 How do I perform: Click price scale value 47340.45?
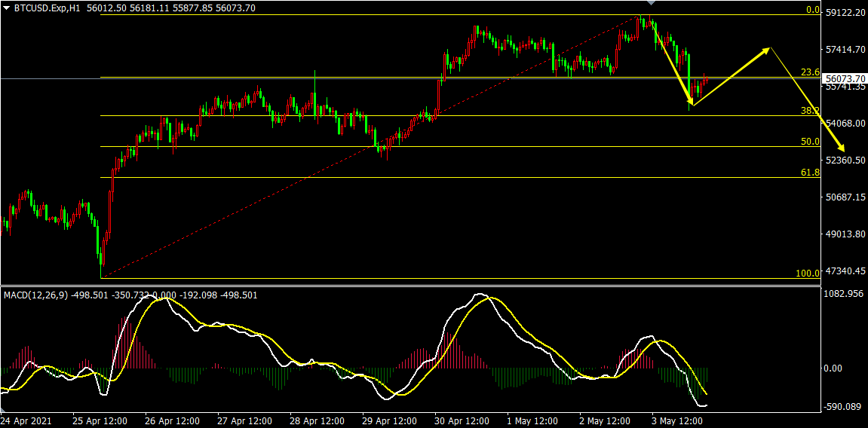pos(845,271)
